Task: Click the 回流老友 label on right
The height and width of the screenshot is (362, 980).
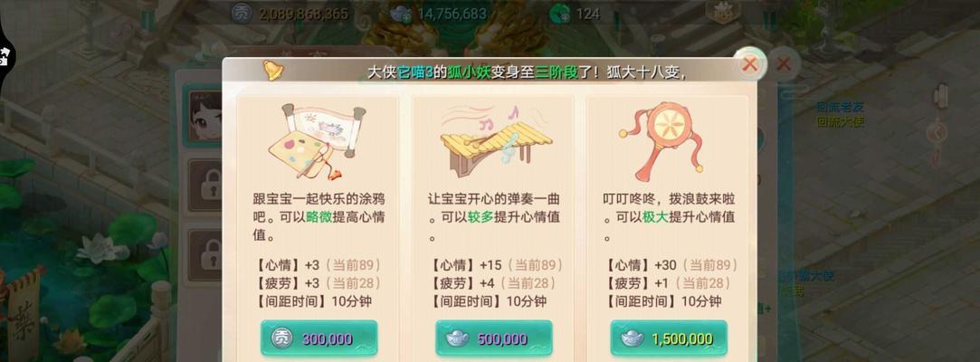Action: pyautogui.click(x=840, y=108)
